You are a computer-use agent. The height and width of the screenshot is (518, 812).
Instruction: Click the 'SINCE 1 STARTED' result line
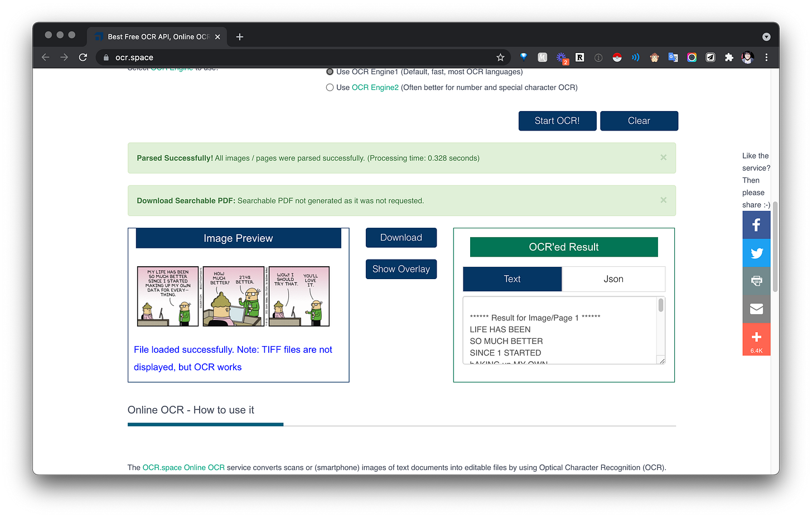[x=505, y=353]
